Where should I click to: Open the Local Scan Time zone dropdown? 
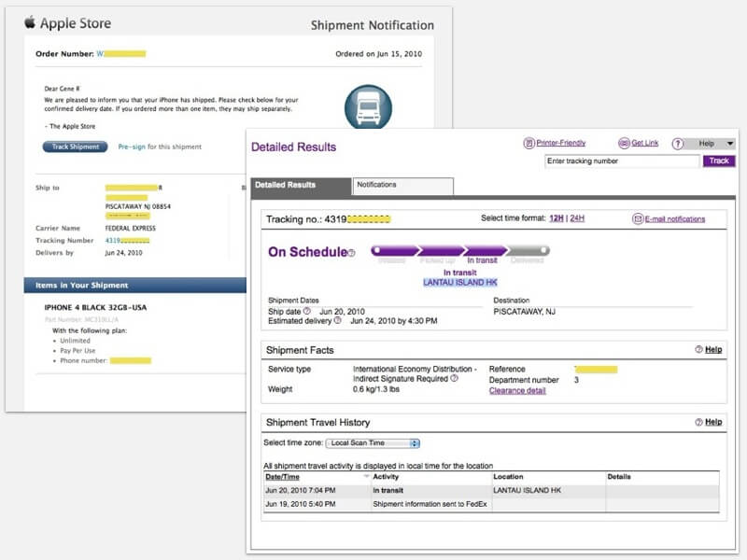pos(373,442)
